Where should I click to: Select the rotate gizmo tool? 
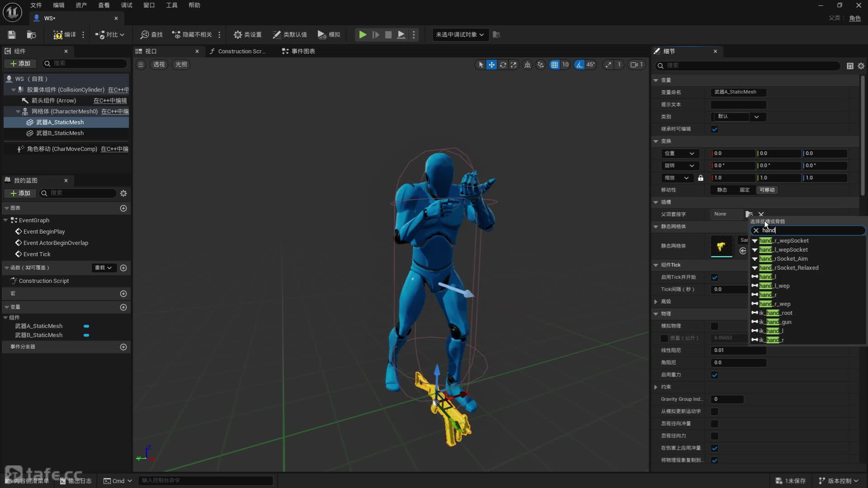coord(503,65)
